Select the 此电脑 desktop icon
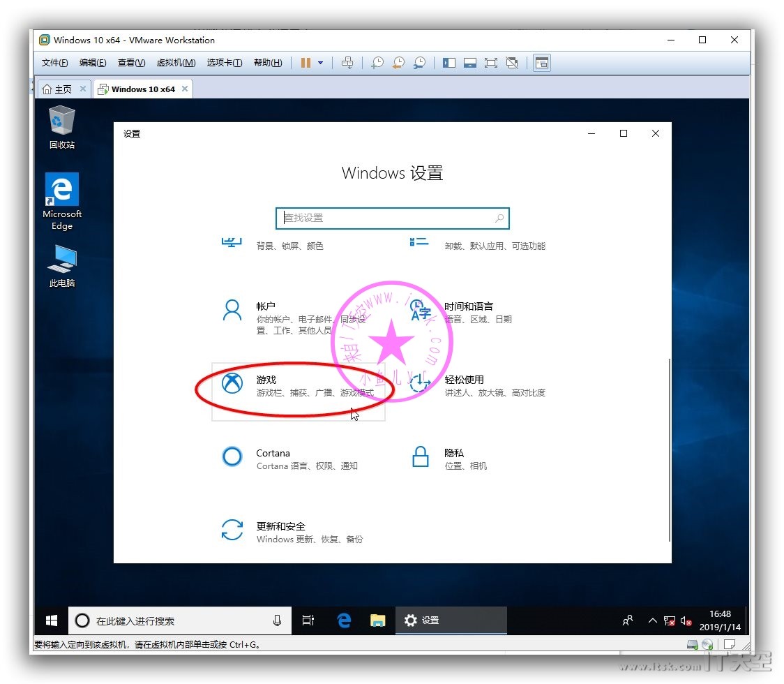Screen dimensions: 784x684 point(62,266)
